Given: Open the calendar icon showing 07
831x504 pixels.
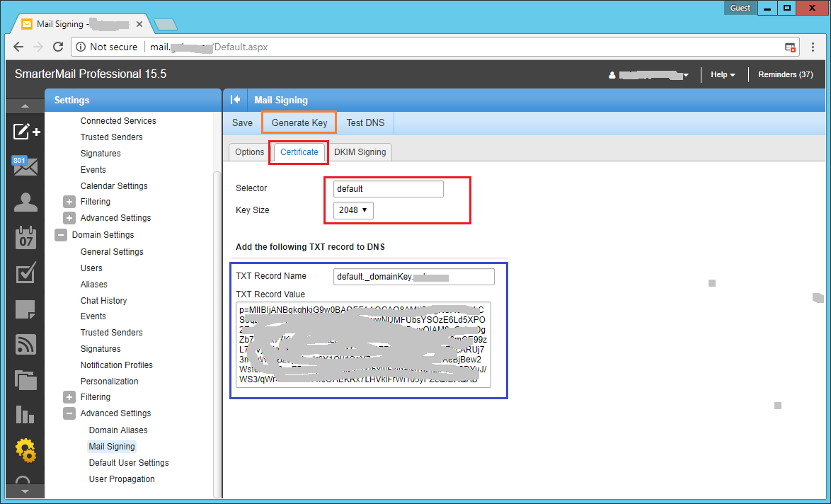Looking at the screenshot, I should pyautogui.click(x=25, y=237).
